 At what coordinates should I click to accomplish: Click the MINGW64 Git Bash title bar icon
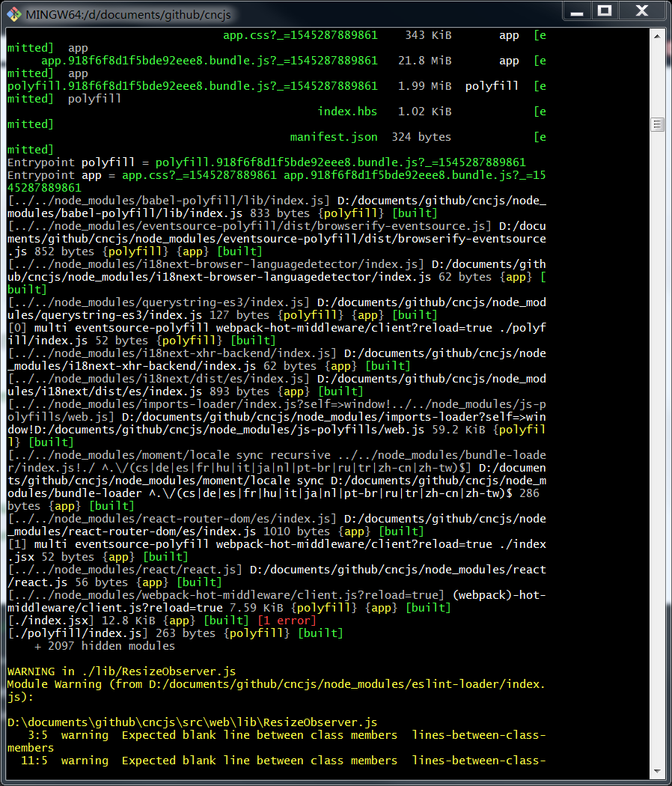(13, 13)
